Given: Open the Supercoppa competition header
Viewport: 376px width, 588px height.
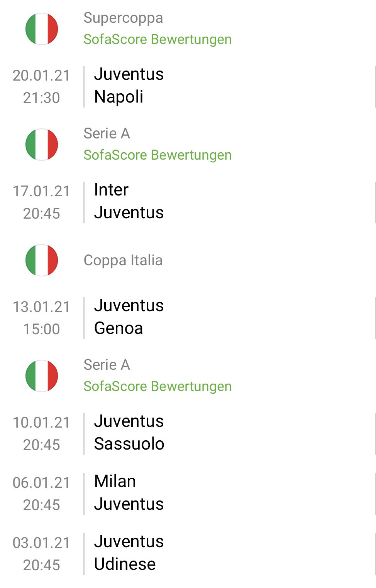Looking at the screenshot, I should 123,18.
